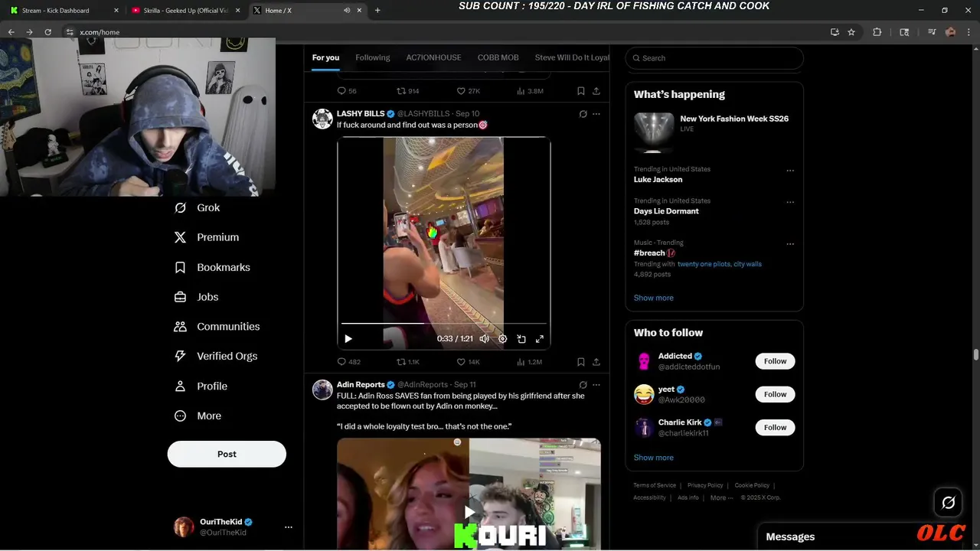The width and height of the screenshot is (980, 551).
Task: Switch to the For you tab
Action: [325, 57]
